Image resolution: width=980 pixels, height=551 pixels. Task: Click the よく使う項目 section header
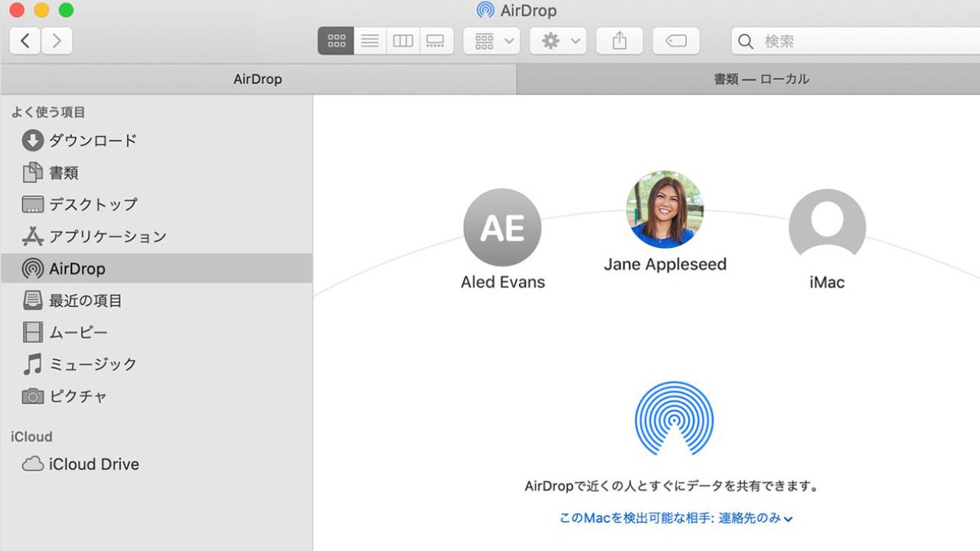point(48,112)
